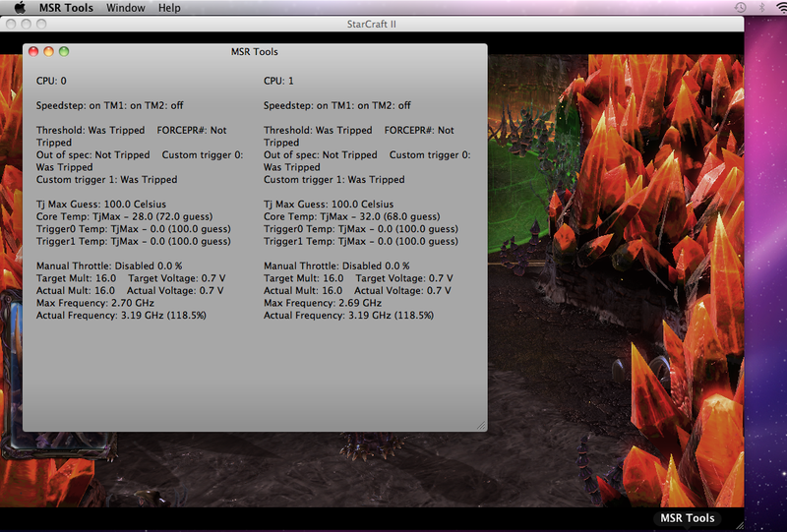Image resolution: width=787 pixels, height=532 pixels.
Task: Click the Time Machine menu bar icon
Action: 741,7
